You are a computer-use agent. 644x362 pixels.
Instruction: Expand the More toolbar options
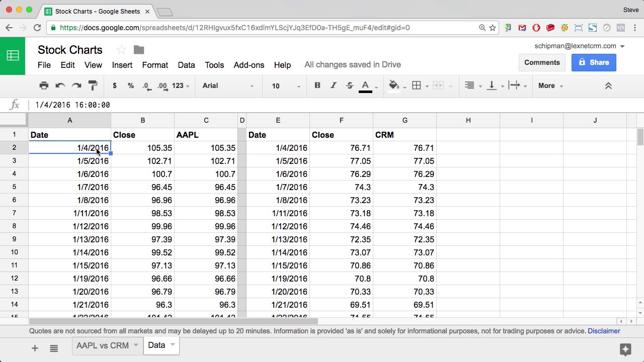pos(550,85)
